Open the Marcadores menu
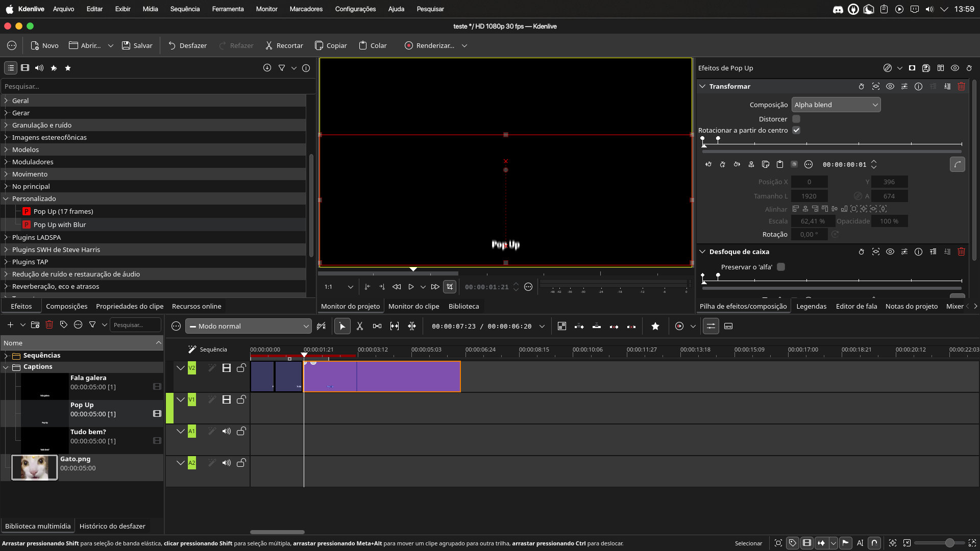This screenshot has width=980, height=551. (306, 9)
